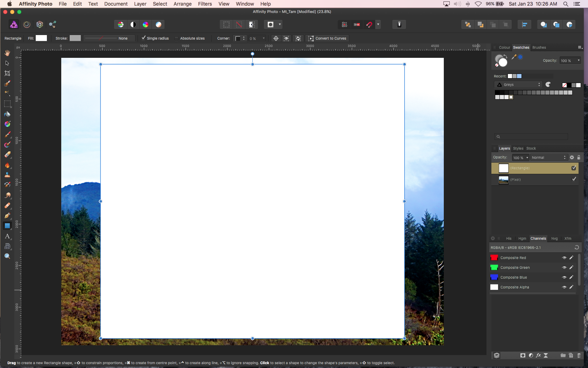Open the Layer menu
Image resolution: width=588 pixels, height=368 pixels.
click(x=140, y=4)
